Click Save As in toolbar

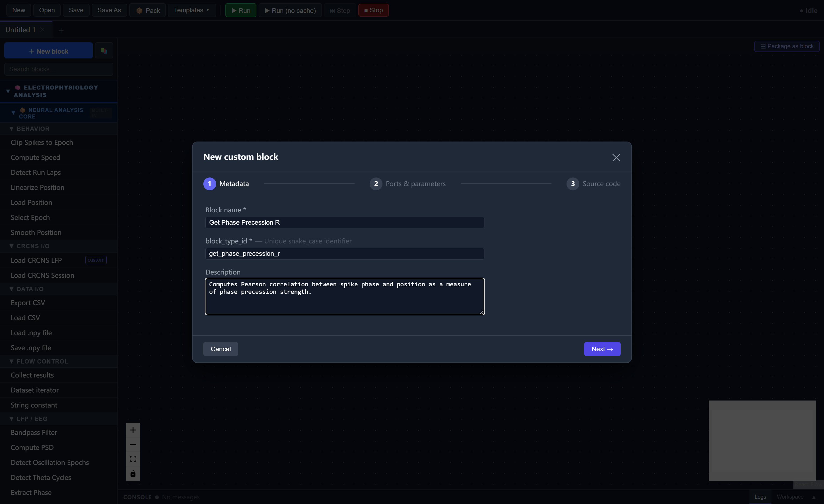tap(109, 10)
